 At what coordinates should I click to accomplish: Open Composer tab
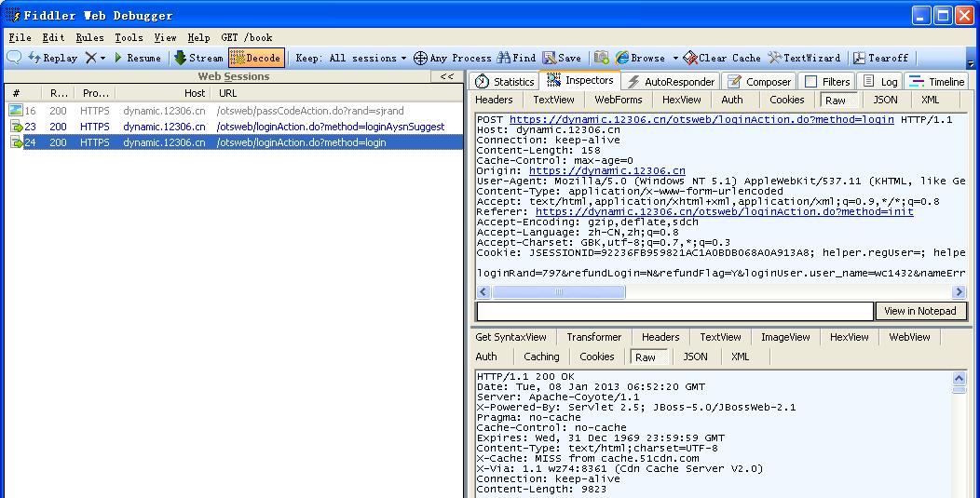click(x=759, y=81)
